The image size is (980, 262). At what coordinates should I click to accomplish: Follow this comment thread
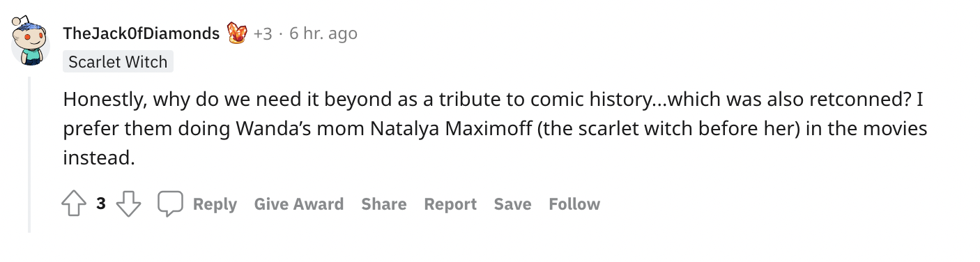click(574, 204)
